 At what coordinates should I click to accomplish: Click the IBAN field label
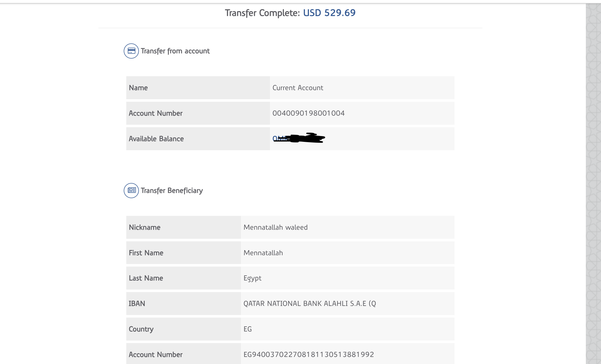pos(137,303)
